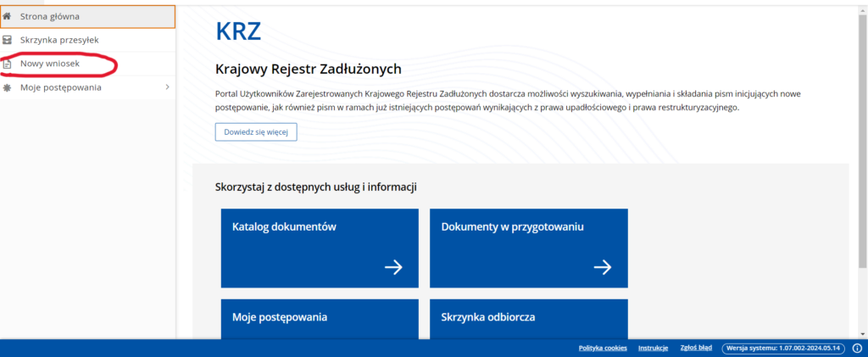Click the home icon beside Strona główna
The width and height of the screenshot is (868, 357).
click(8, 16)
